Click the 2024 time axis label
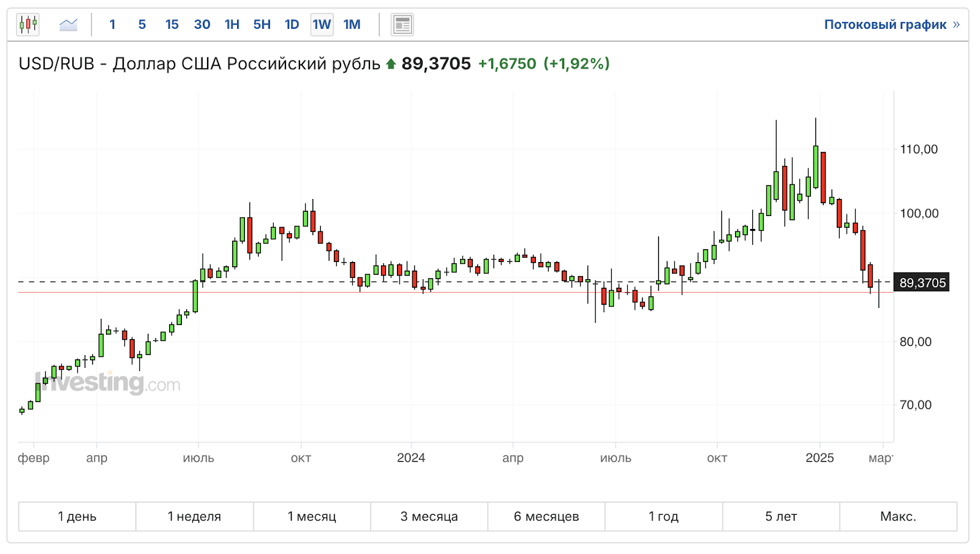 411,458
